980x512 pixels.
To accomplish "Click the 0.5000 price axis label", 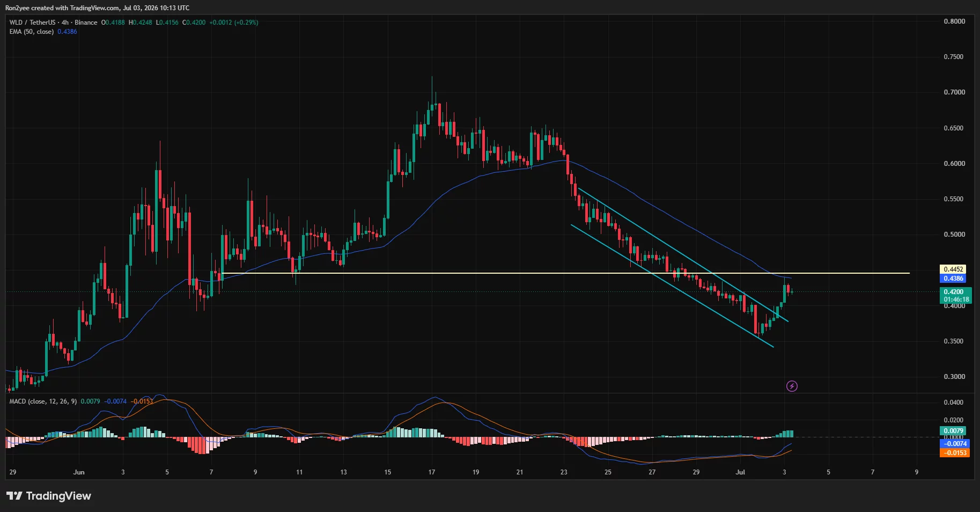I will click(954, 235).
